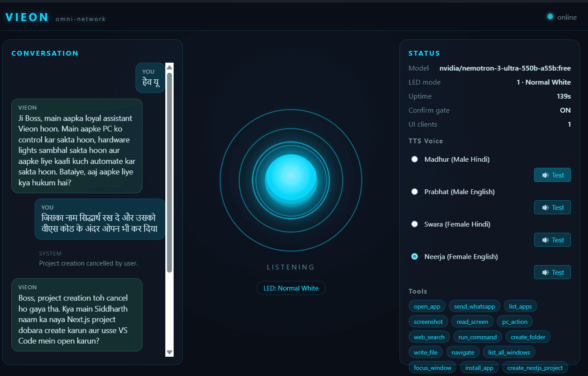Play a test of the Prabhat voice
This screenshot has width=588, height=376.
552,207
